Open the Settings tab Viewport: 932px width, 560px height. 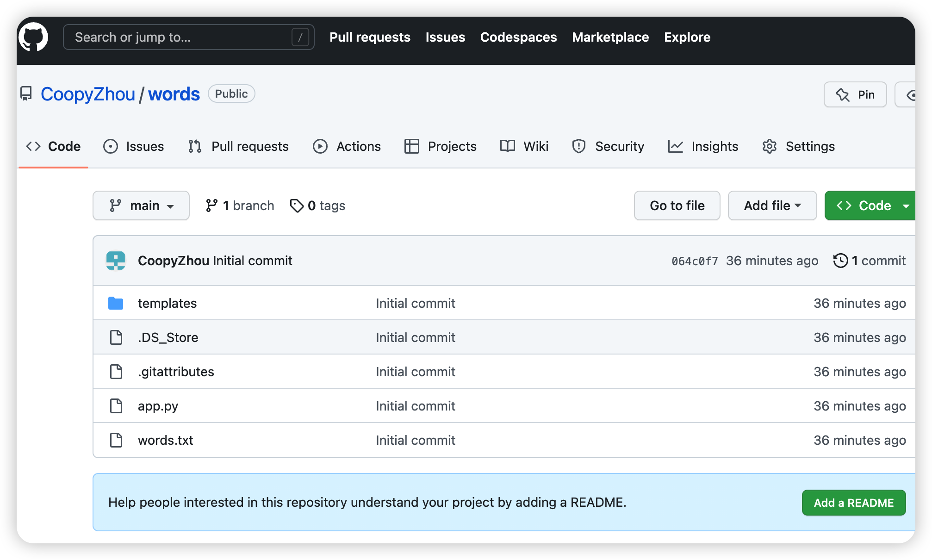tap(798, 146)
